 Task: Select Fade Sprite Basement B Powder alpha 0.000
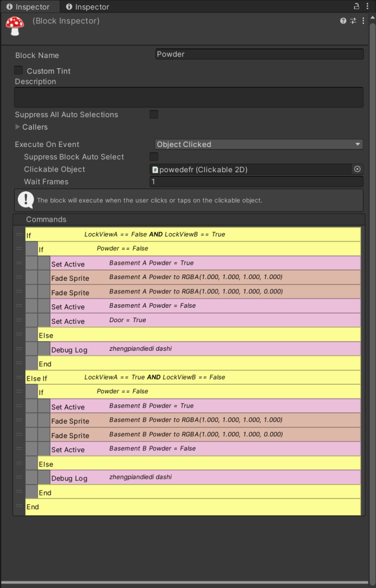(206, 434)
